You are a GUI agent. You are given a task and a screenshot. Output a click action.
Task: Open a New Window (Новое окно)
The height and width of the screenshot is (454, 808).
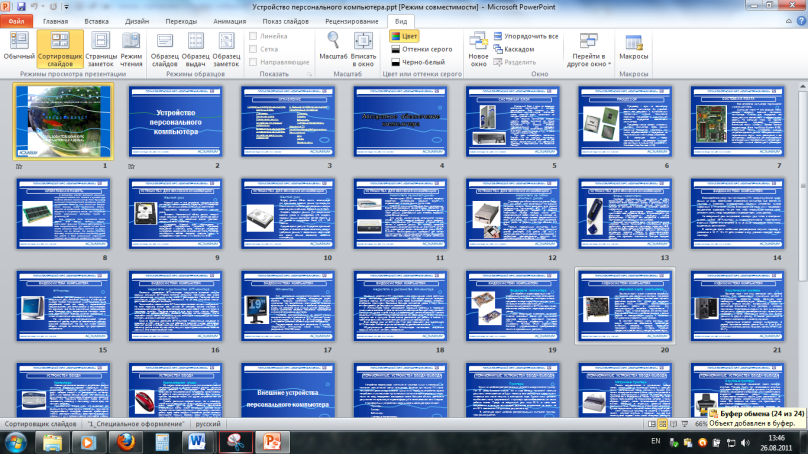click(478, 49)
